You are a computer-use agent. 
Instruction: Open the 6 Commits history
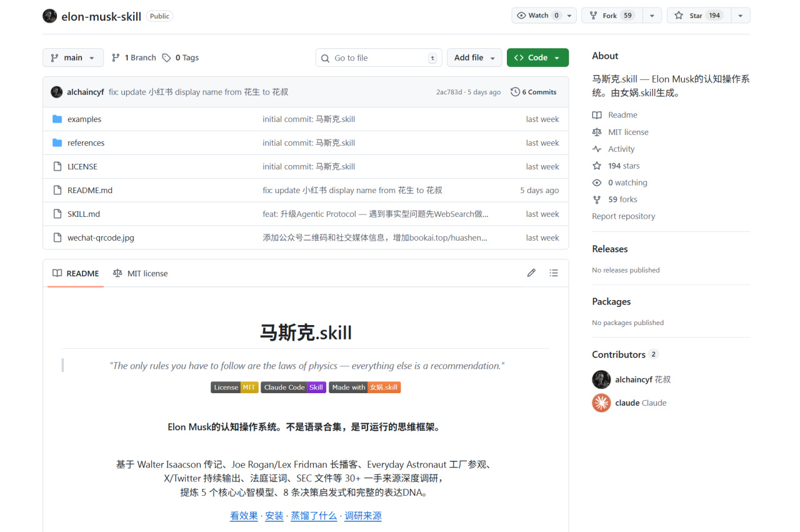pos(533,92)
